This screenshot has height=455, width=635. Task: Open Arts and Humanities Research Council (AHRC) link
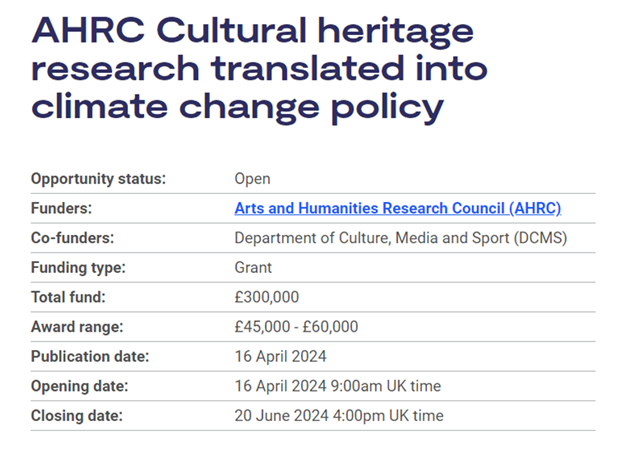397,208
